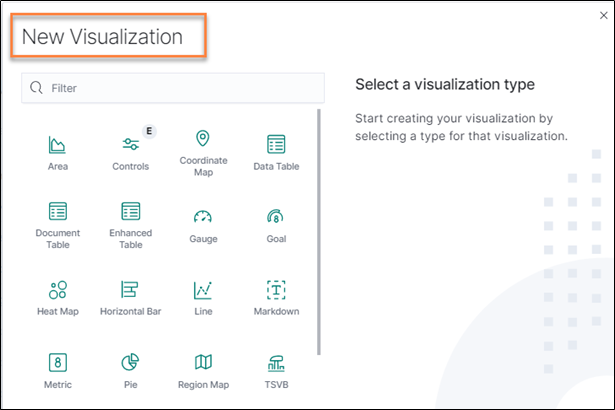Open the TSVB visualization type
The height and width of the screenshot is (410, 615).
276,371
